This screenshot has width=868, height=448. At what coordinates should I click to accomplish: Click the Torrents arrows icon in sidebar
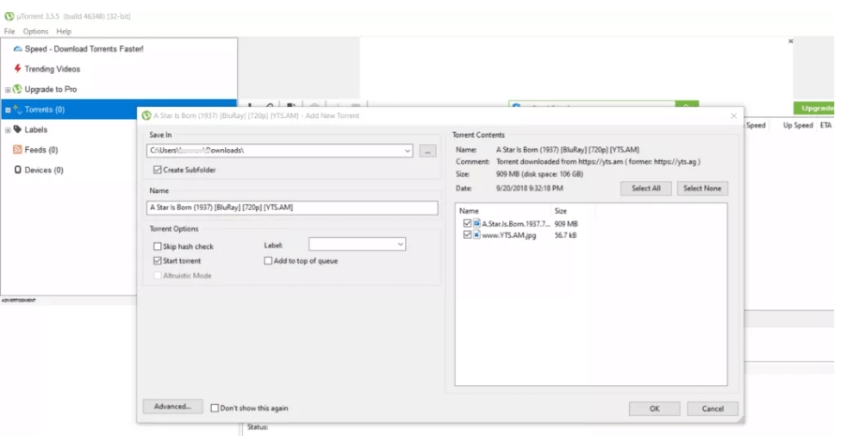pos(18,110)
